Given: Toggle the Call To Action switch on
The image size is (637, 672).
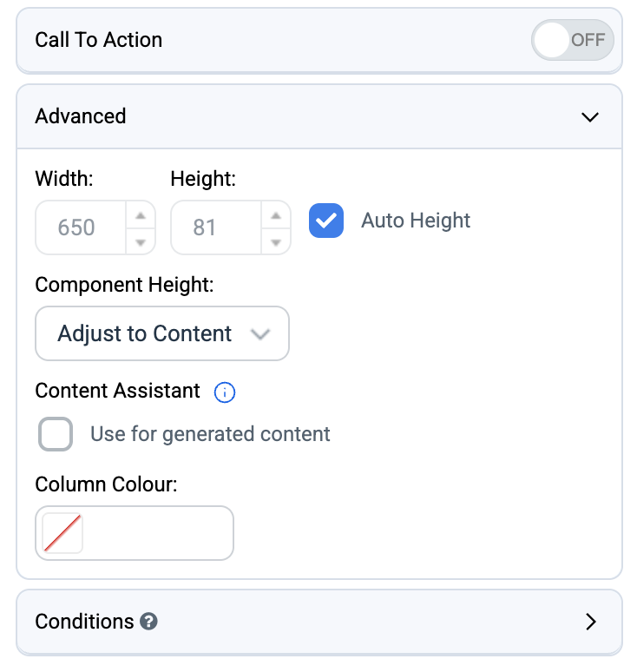Looking at the screenshot, I should pyautogui.click(x=572, y=40).
